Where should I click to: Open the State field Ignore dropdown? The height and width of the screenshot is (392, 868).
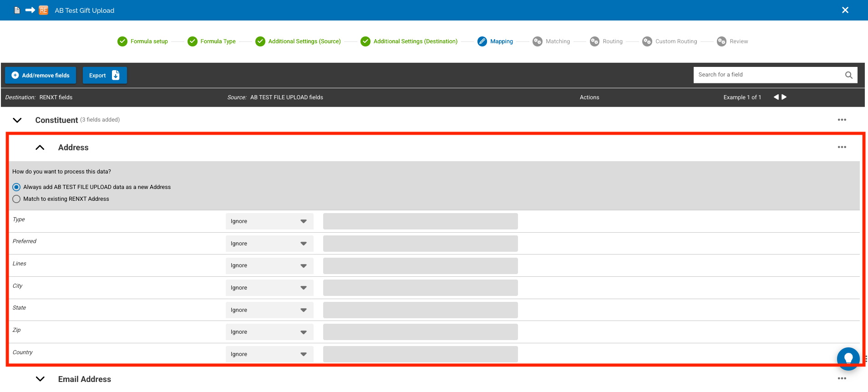(x=269, y=310)
